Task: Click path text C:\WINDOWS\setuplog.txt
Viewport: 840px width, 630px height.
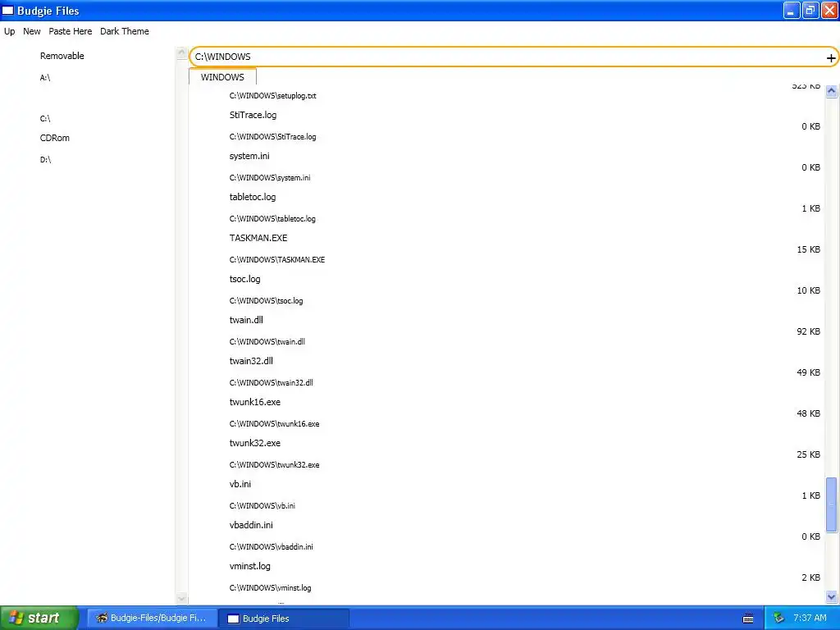Action: (272, 96)
